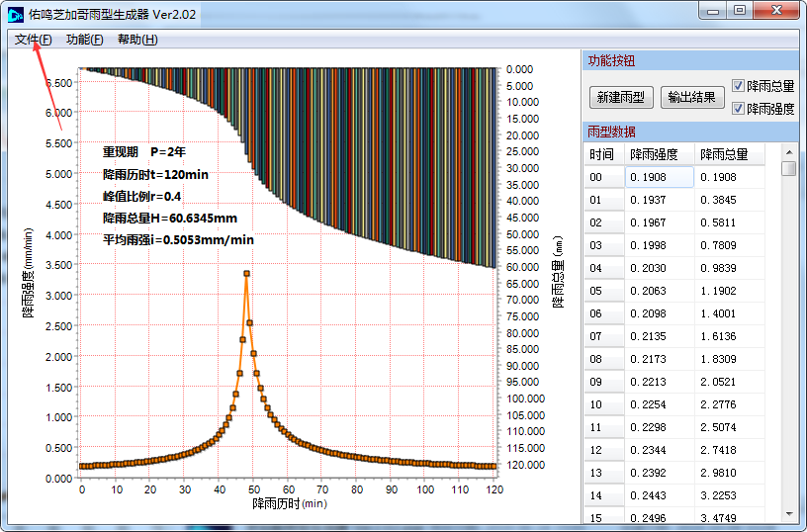Screen dimensions: 807x532
Task: Minimize the rain generator window
Action: click(713, 10)
